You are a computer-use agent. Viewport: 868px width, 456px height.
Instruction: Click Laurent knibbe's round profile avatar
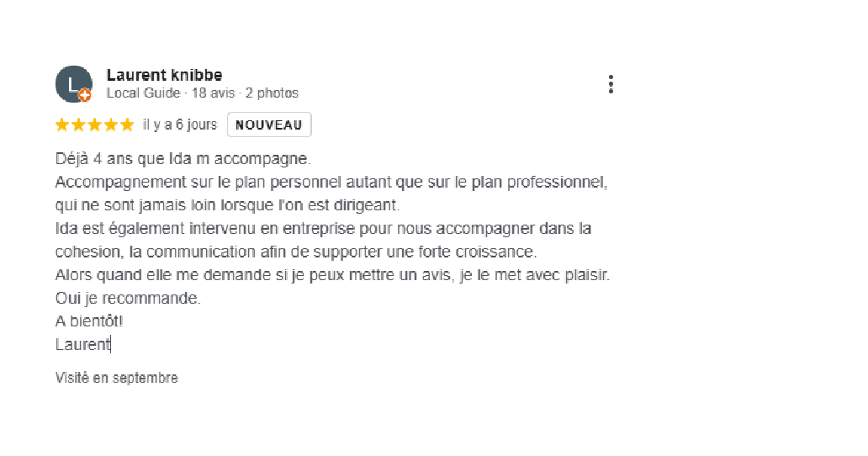74,84
